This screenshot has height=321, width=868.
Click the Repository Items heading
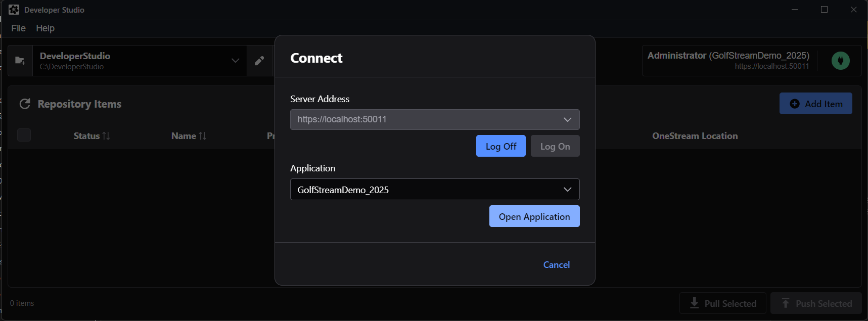[x=80, y=104]
